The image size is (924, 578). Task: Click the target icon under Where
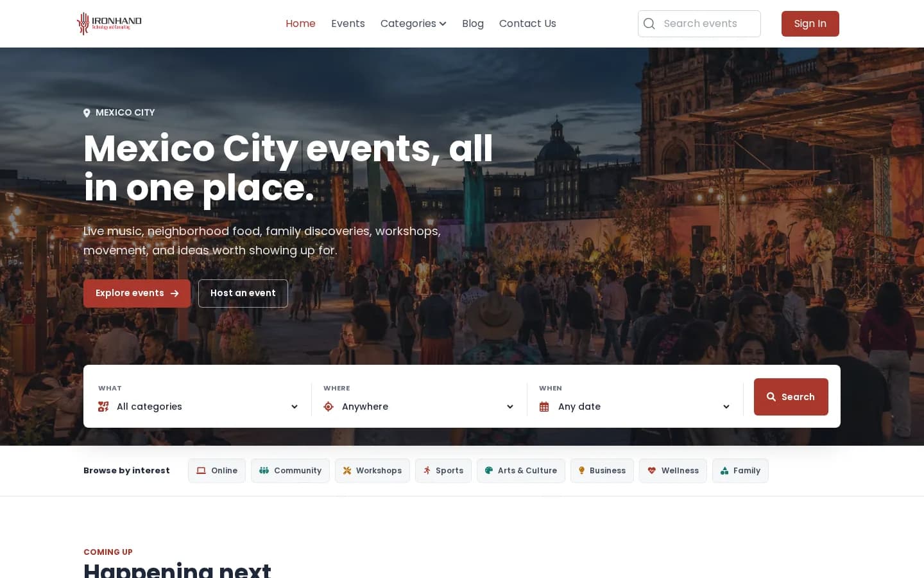pyautogui.click(x=329, y=407)
